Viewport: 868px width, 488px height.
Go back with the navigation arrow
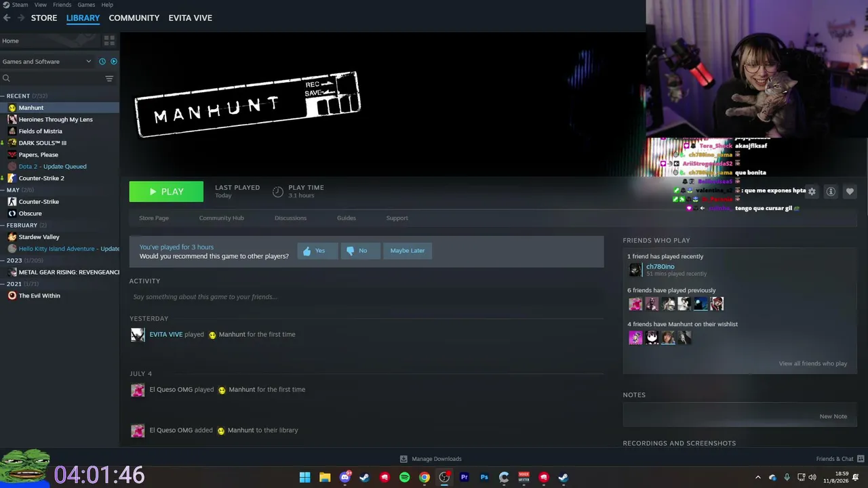(x=7, y=18)
